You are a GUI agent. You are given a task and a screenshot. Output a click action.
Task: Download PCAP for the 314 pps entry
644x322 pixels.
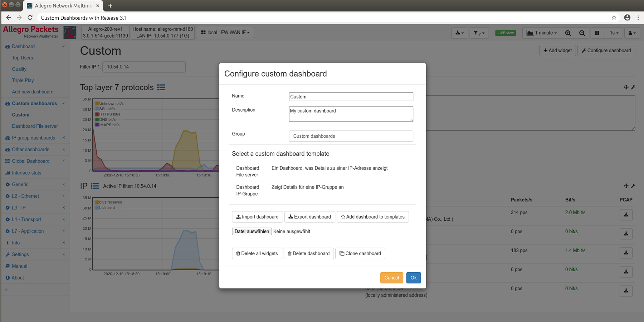(x=626, y=215)
